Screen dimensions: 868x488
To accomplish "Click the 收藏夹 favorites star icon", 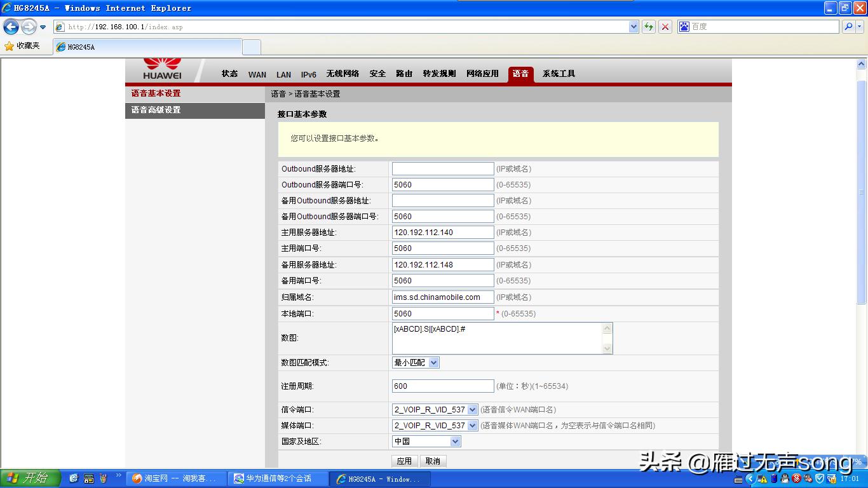I will (10, 46).
